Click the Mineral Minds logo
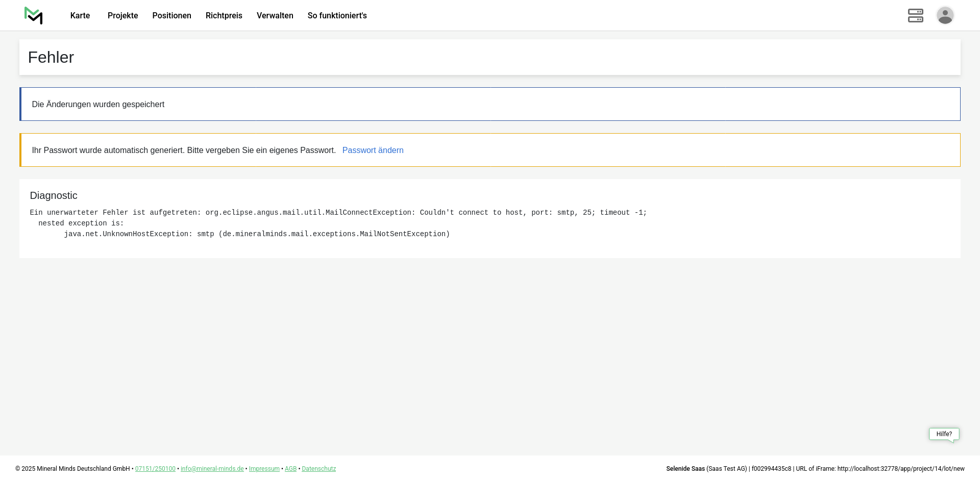The width and height of the screenshot is (980, 481). [x=34, y=15]
